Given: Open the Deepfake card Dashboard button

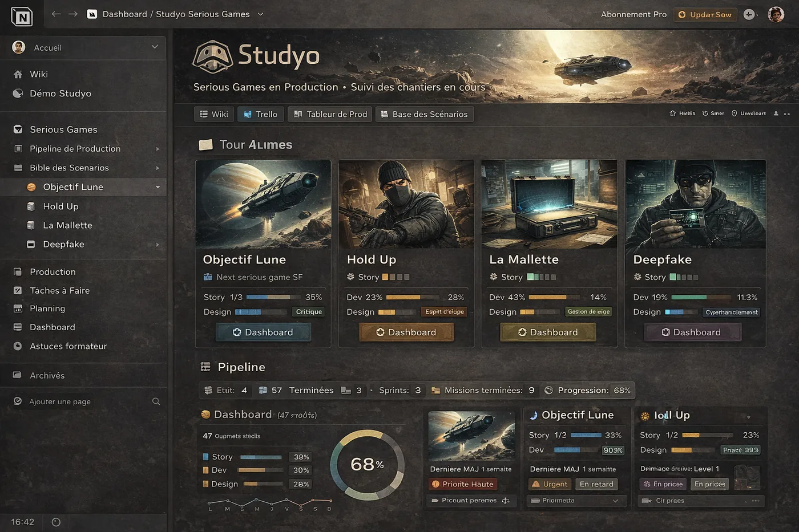Looking at the screenshot, I should [692, 332].
